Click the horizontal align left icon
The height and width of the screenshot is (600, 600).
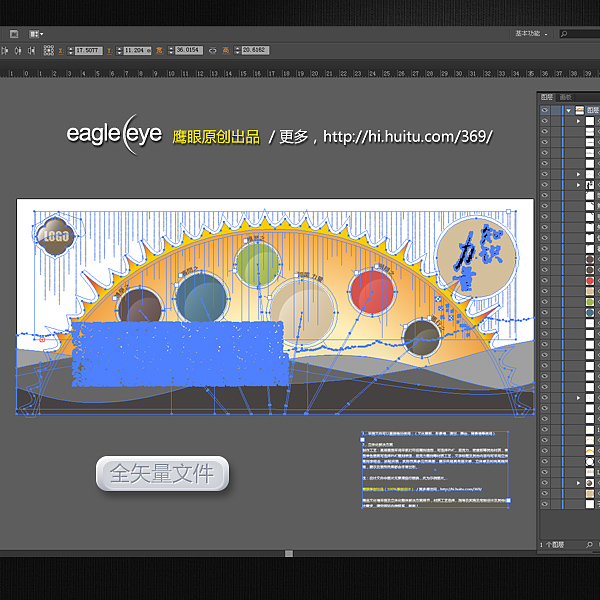coord(5,51)
